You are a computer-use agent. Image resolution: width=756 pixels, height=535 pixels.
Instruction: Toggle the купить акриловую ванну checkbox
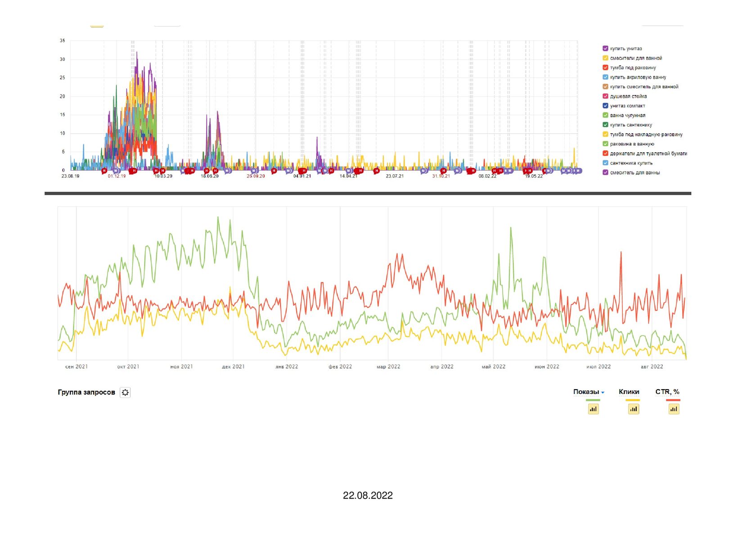tap(605, 77)
